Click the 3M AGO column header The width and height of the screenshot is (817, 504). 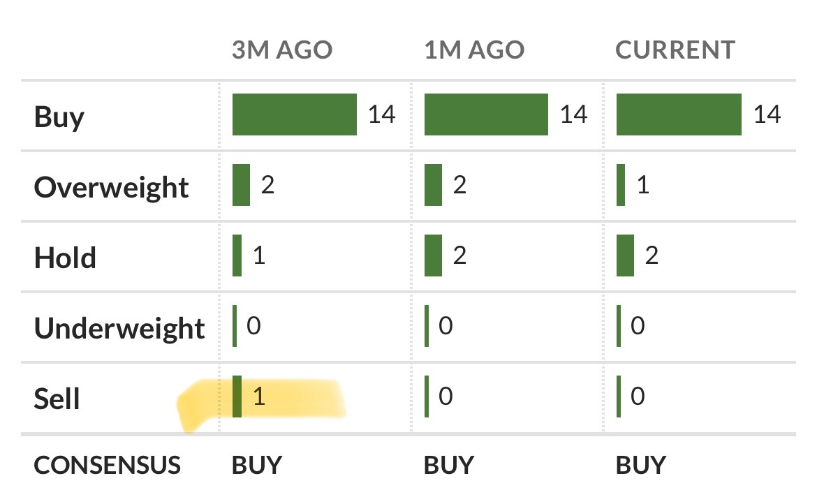(x=282, y=50)
